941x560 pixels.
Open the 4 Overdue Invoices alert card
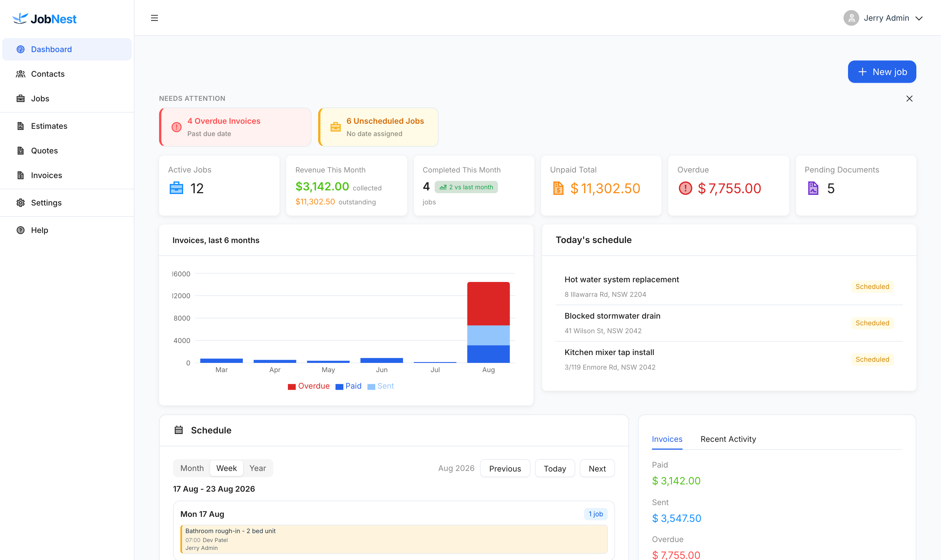[x=235, y=127]
